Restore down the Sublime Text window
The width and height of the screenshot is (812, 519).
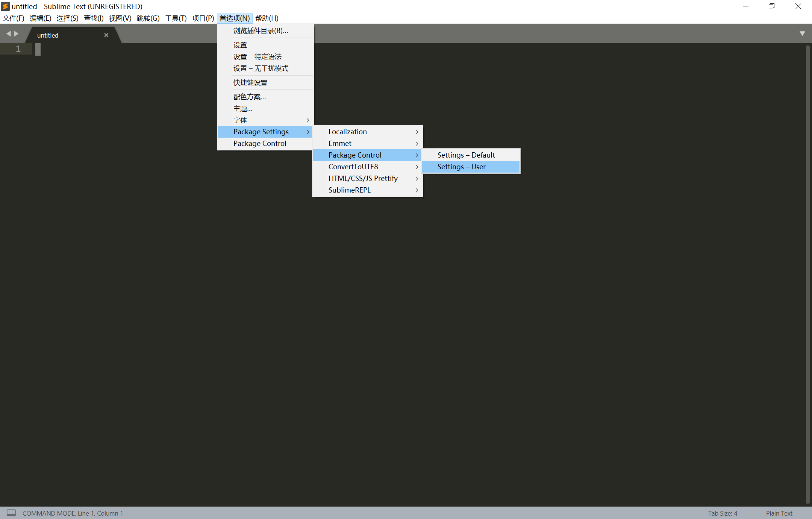coord(771,6)
